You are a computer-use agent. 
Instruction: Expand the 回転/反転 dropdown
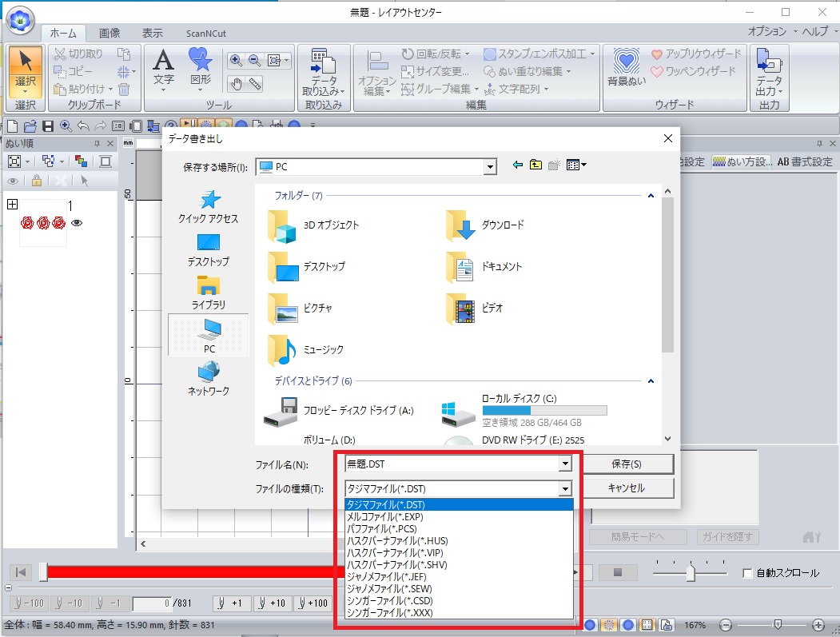click(x=467, y=54)
